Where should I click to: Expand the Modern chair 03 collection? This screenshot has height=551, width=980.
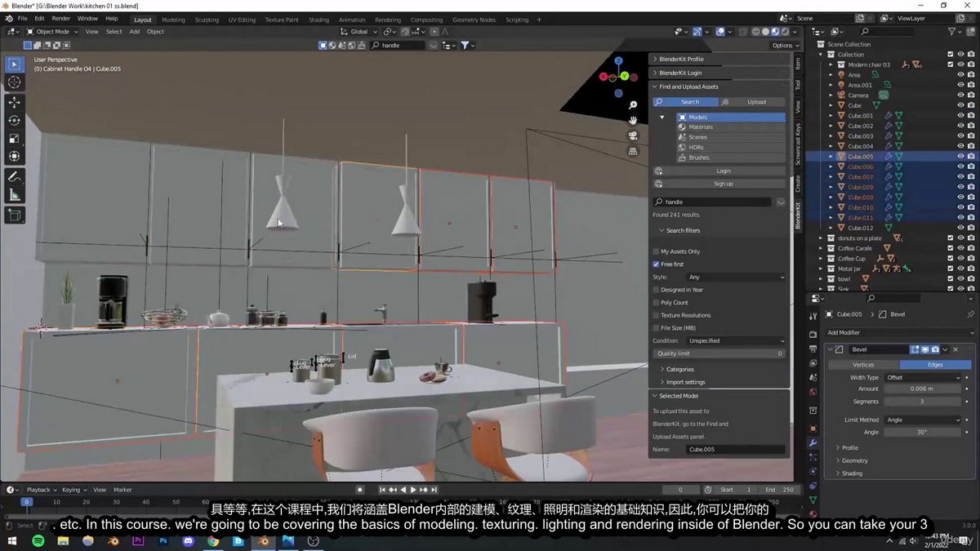(831, 64)
